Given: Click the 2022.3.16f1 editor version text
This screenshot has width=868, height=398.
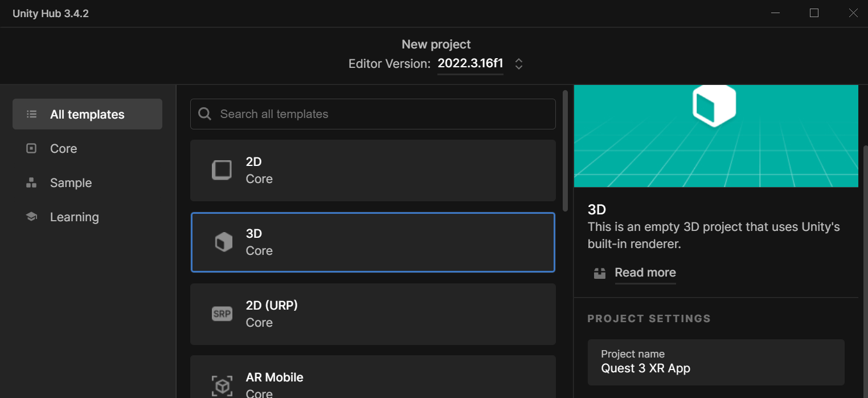Looking at the screenshot, I should 470,63.
